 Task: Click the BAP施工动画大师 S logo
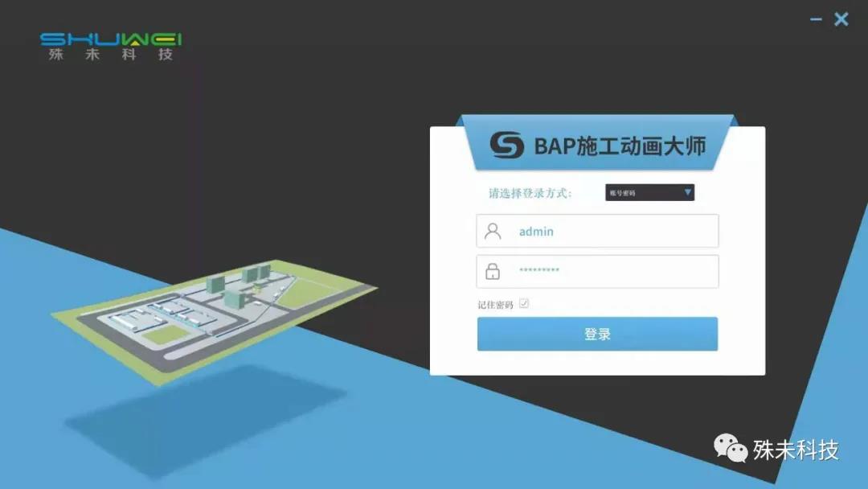tap(506, 145)
